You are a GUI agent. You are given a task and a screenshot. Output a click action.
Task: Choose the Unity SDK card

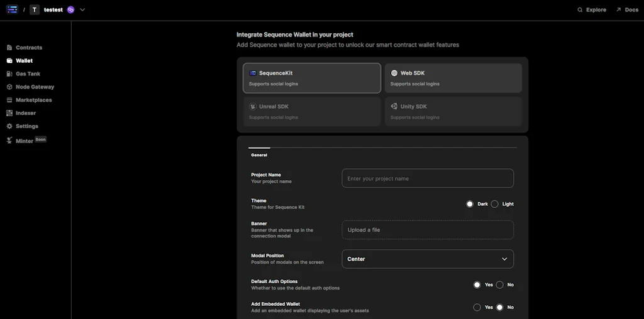tap(453, 112)
